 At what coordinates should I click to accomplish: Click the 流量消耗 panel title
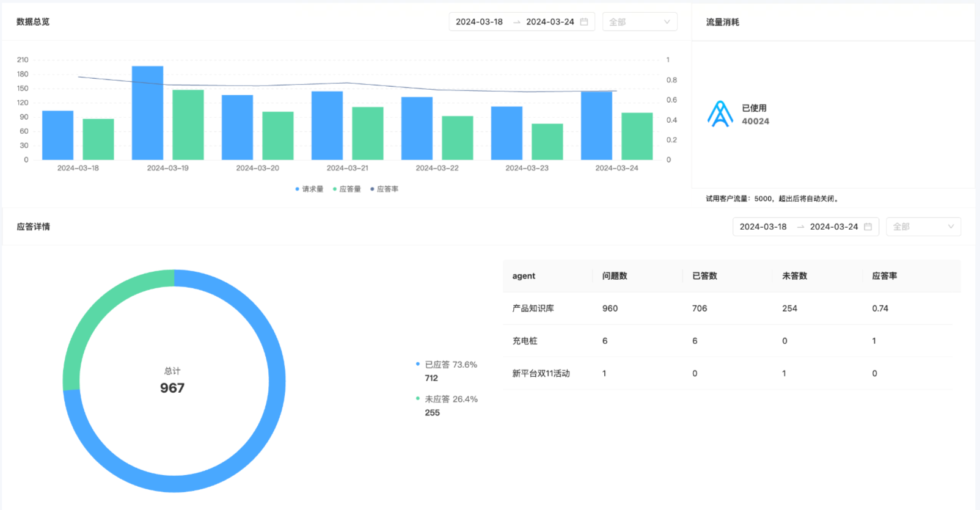pyautogui.click(x=723, y=22)
